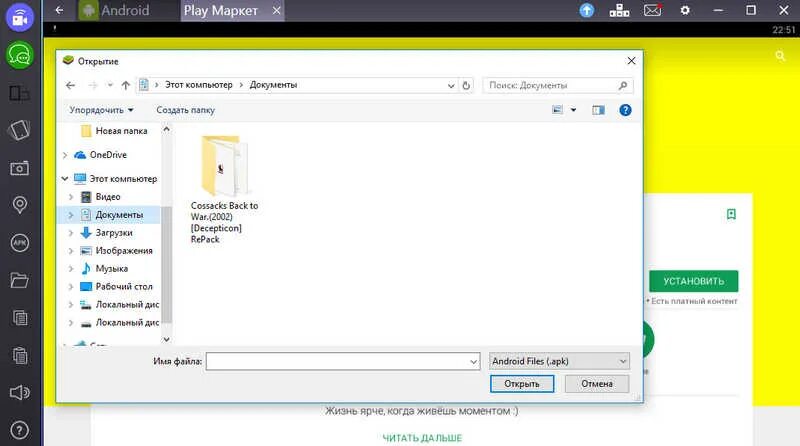Open the location pin sidebar icon
The width and height of the screenshot is (800, 446).
click(19, 205)
